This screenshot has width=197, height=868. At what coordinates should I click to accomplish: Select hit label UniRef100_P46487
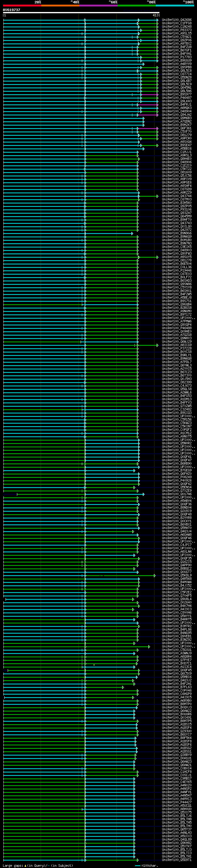(x=177, y=98)
